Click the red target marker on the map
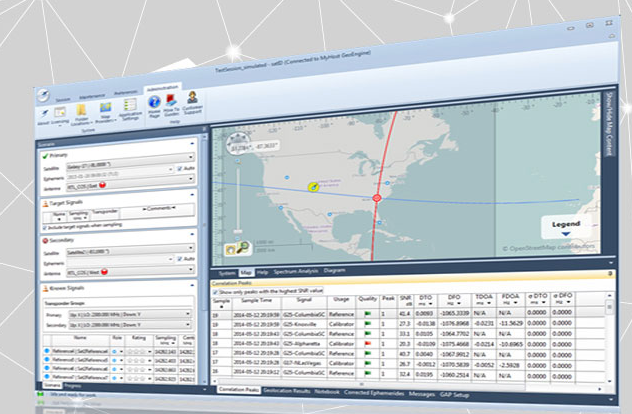This screenshot has width=632, height=414. pyautogui.click(x=377, y=198)
